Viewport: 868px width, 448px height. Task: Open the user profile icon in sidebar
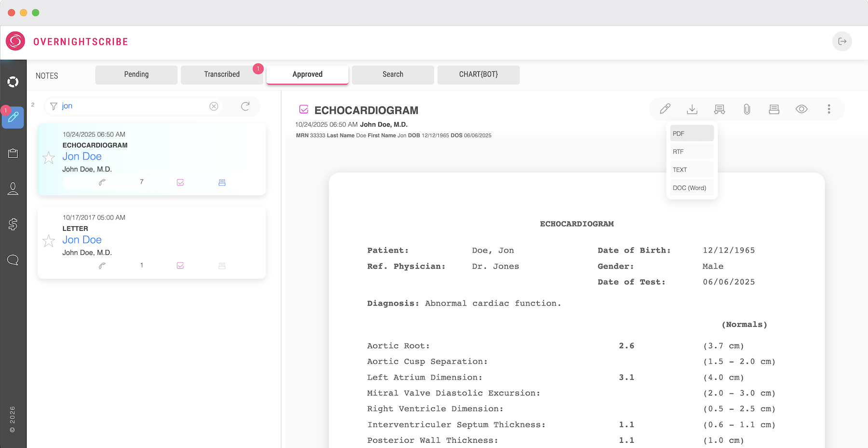coord(13,189)
